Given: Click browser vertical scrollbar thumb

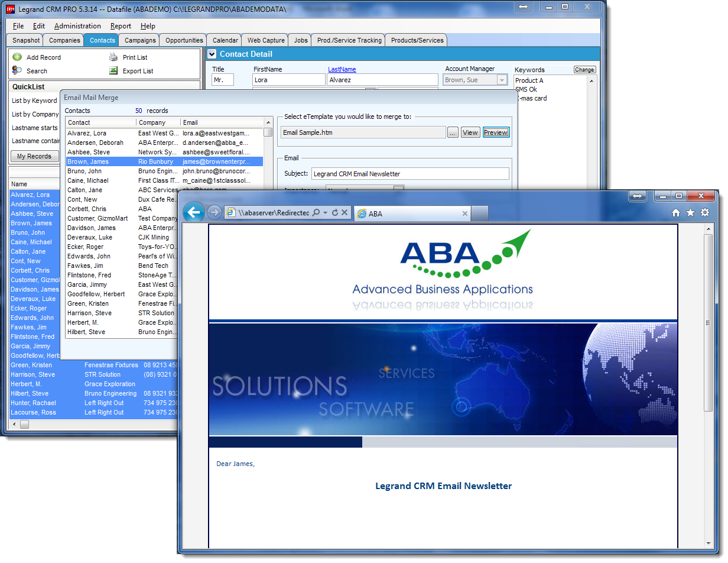Looking at the screenshot, I should click(708, 322).
